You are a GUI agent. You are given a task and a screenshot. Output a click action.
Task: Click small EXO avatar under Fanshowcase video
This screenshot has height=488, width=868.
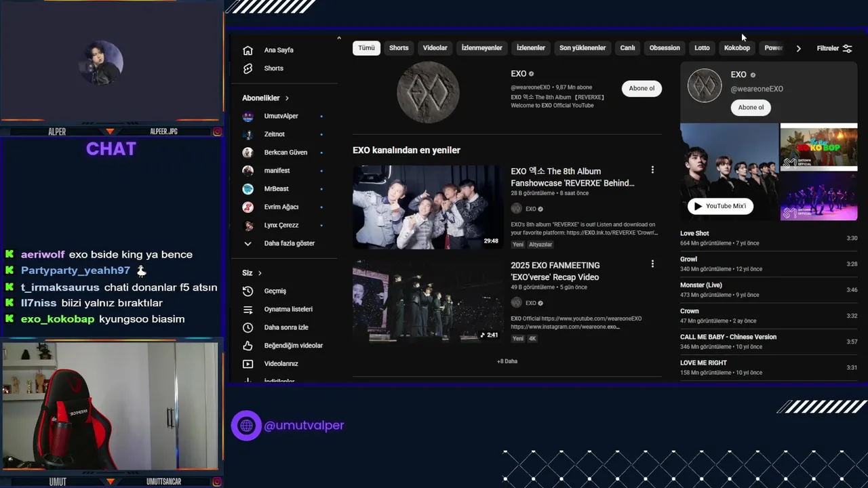pos(516,209)
